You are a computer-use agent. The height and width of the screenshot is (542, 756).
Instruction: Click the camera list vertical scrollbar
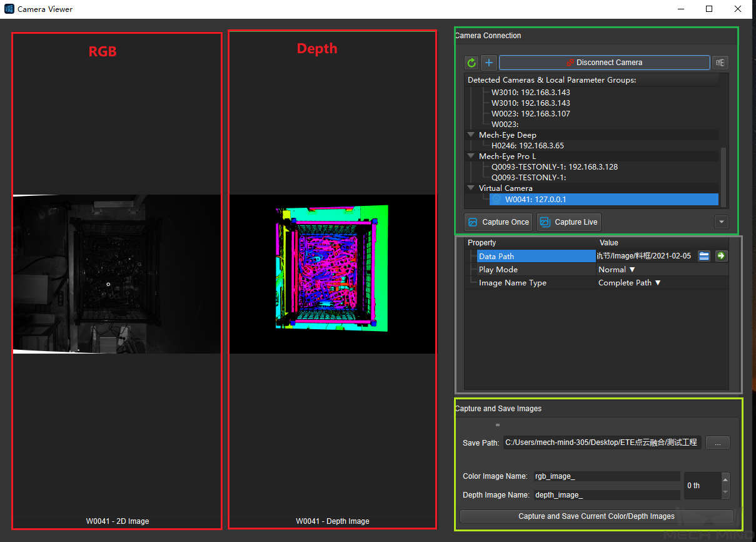click(724, 176)
